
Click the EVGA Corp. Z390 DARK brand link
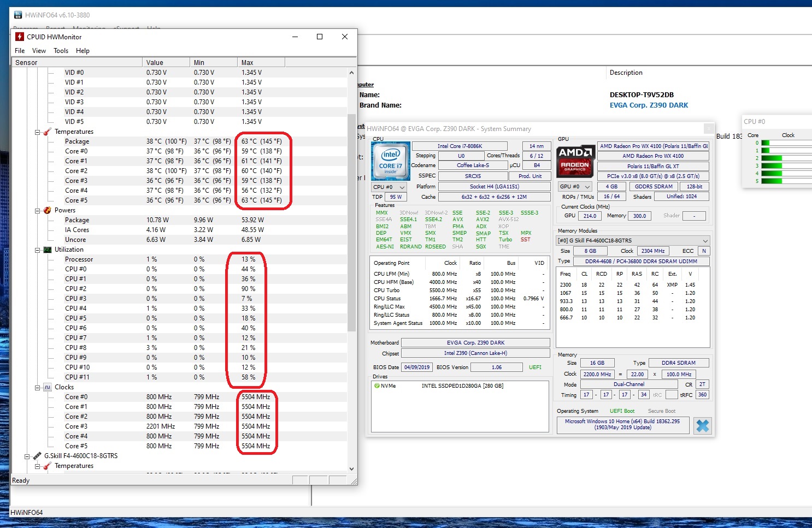point(649,105)
